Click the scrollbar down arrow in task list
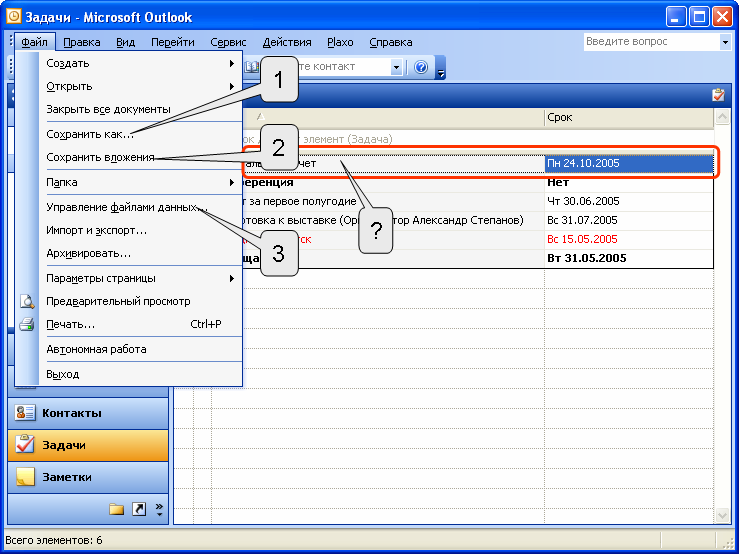This screenshot has width=739, height=554. point(722,516)
